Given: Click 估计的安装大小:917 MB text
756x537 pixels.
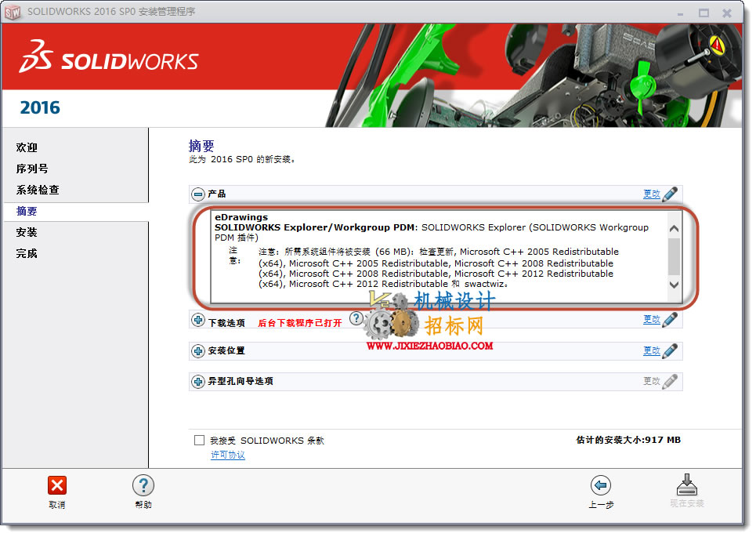Looking at the screenshot, I should [628, 440].
